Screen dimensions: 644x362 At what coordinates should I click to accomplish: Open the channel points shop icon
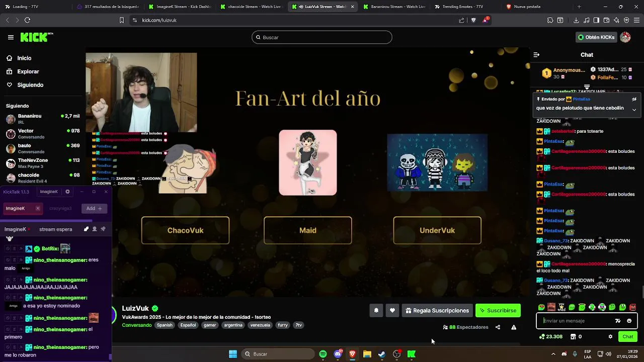[573, 337]
